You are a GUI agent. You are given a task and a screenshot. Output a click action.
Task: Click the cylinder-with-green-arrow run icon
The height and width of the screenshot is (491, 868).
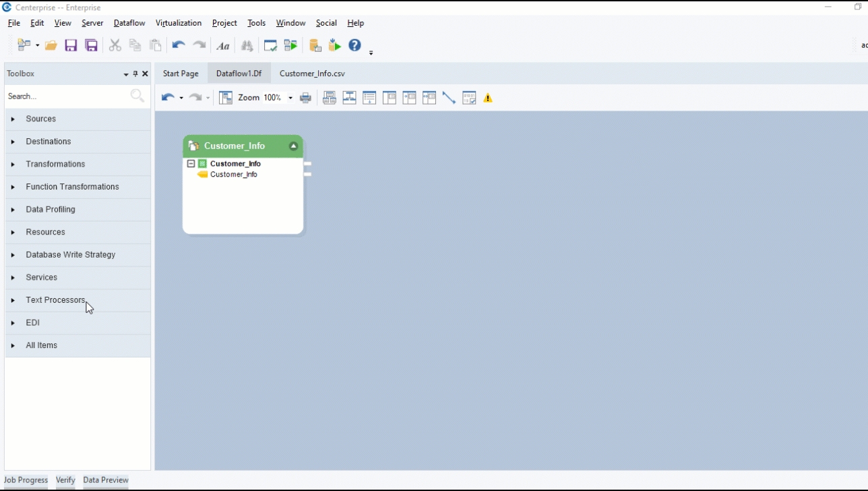point(335,46)
